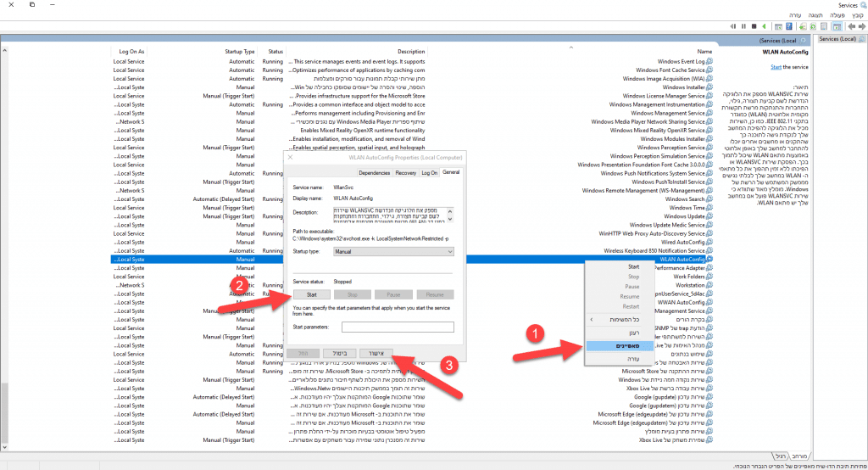868x470 pixels.
Task: Click the Export List toolbar icon
Action: [803, 26]
